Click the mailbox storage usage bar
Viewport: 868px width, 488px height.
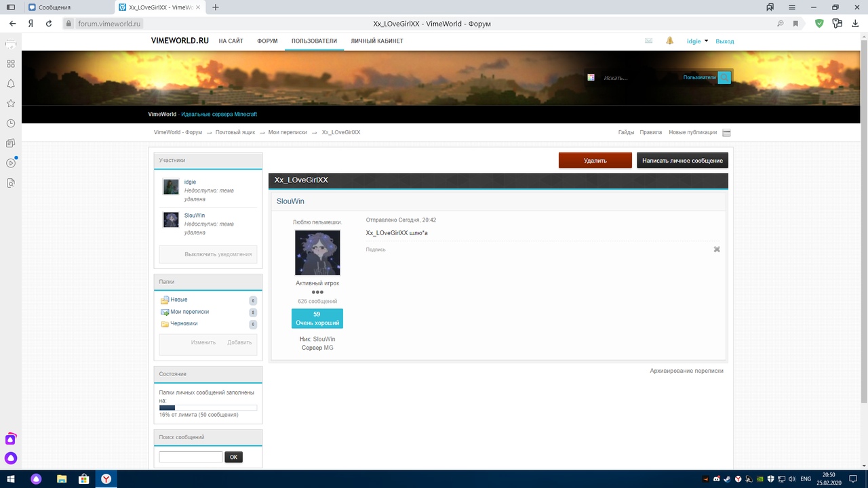click(x=208, y=408)
